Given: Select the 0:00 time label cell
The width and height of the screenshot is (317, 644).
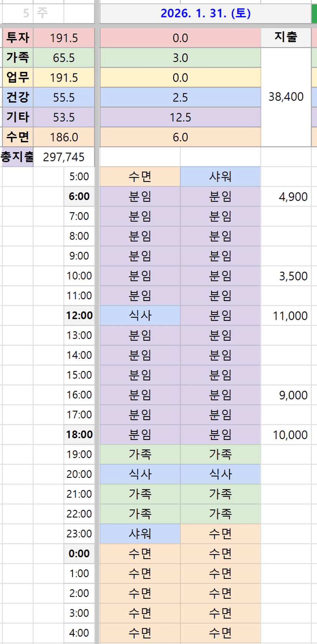Looking at the screenshot, I should pos(79,554).
